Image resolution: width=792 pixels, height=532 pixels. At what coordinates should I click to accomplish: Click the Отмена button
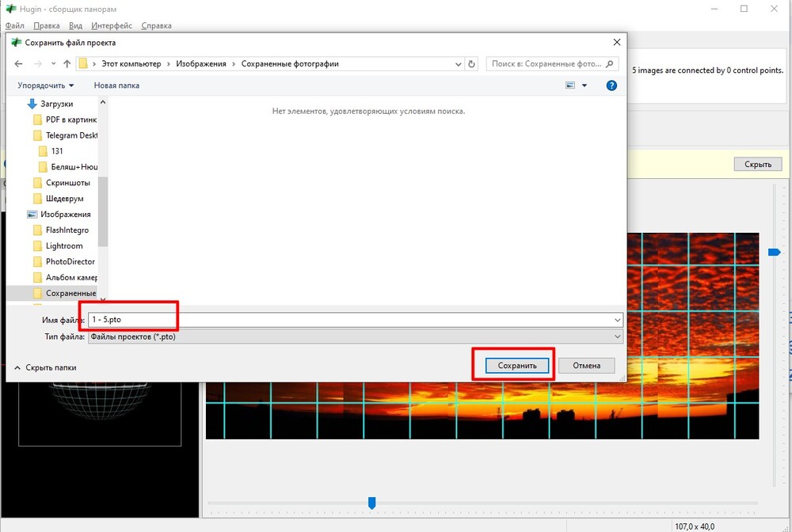(x=586, y=366)
